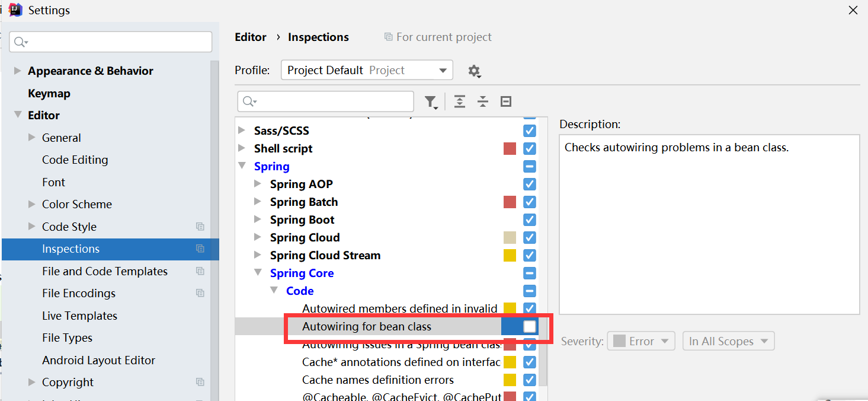The height and width of the screenshot is (401, 868).
Task: Select the Cache names definition errors inspection
Action: pos(378,380)
